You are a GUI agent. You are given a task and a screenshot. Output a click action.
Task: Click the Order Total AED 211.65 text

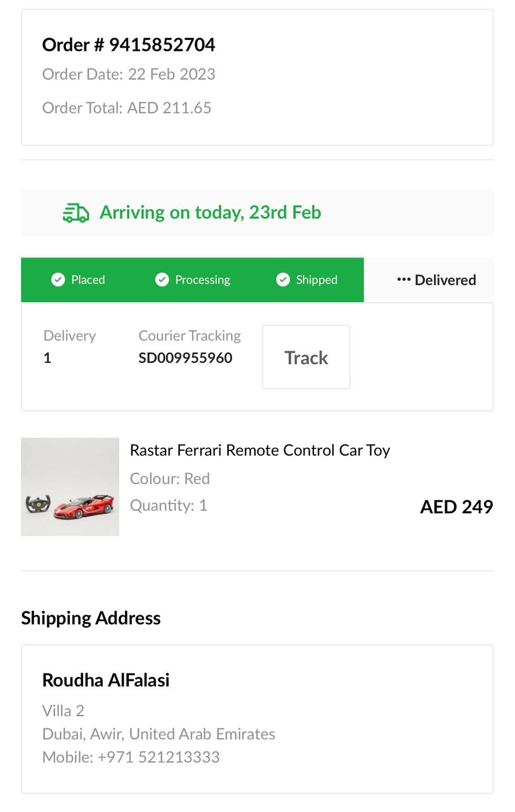tap(127, 108)
